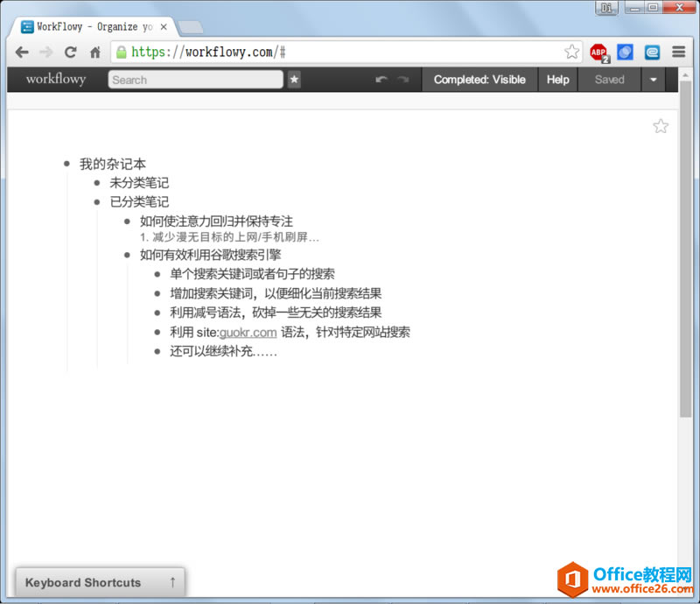The height and width of the screenshot is (604, 700).
Task: Click the scrollbar up arrow
Action: pyautogui.click(x=685, y=74)
